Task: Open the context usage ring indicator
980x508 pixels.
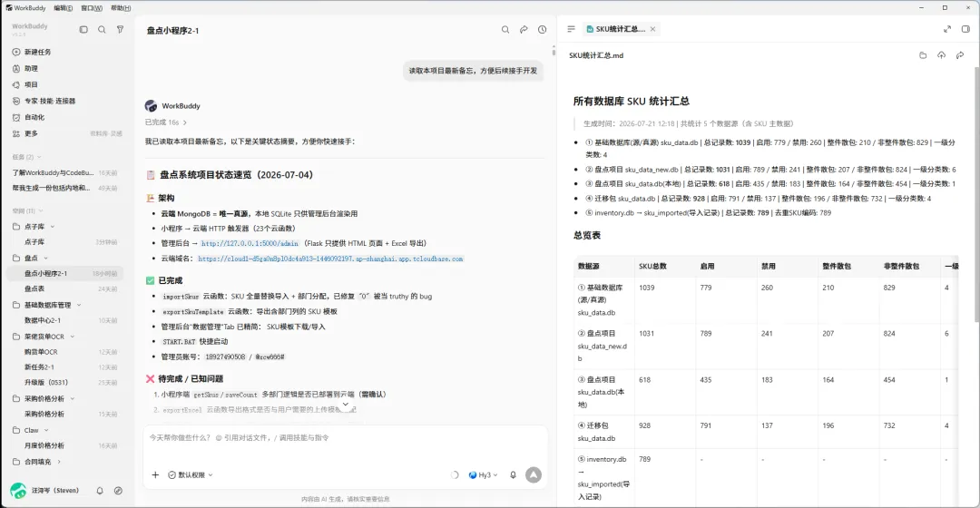Action: pyautogui.click(x=455, y=474)
